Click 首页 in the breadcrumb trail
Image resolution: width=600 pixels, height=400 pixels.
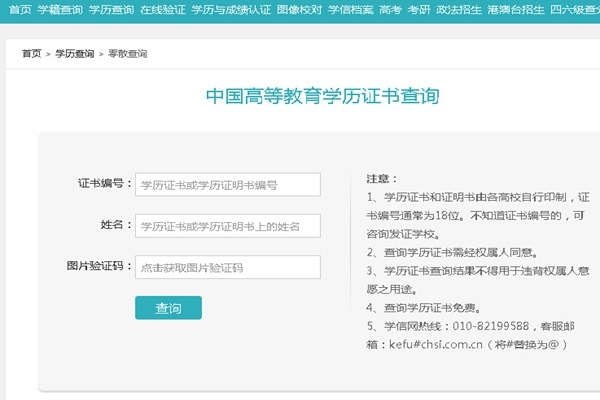(x=32, y=53)
